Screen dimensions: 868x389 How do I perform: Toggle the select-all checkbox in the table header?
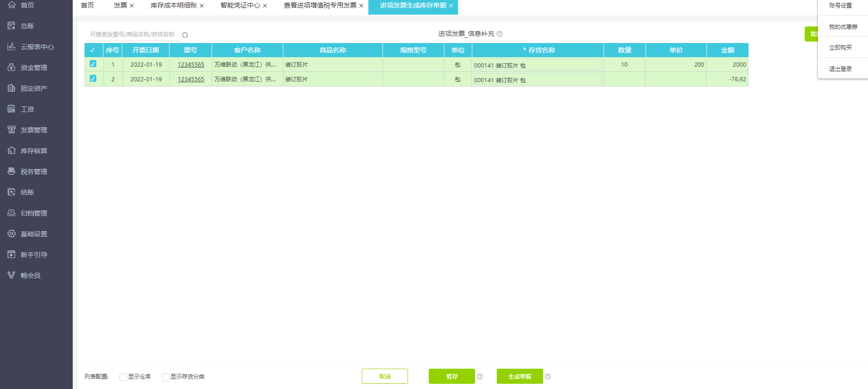93,50
